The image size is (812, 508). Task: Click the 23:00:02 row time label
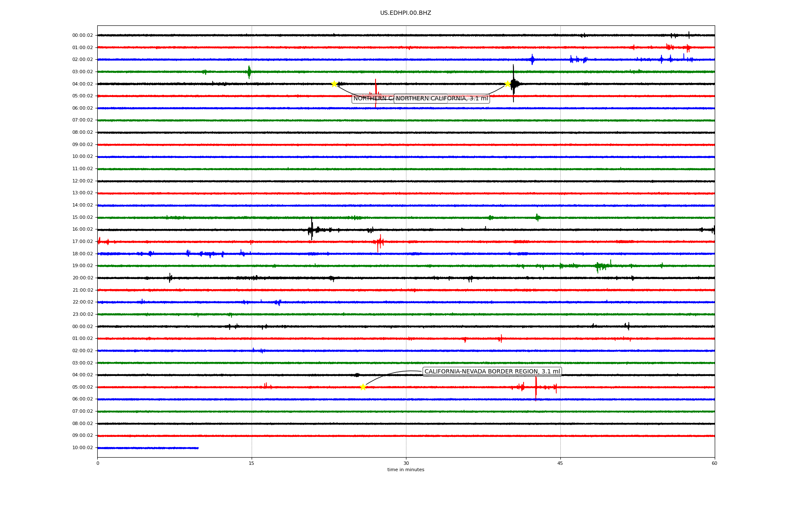[82, 315]
